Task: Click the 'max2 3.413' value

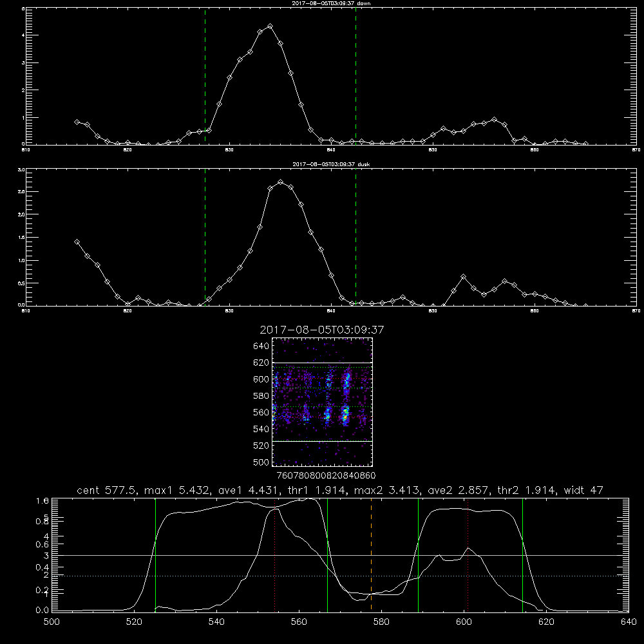Action: point(386,490)
